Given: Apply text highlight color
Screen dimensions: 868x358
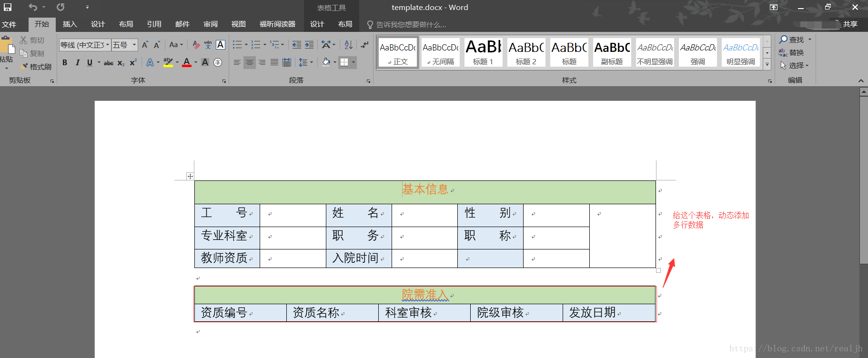Looking at the screenshot, I should pyautogui.click(x=168, y=62).
